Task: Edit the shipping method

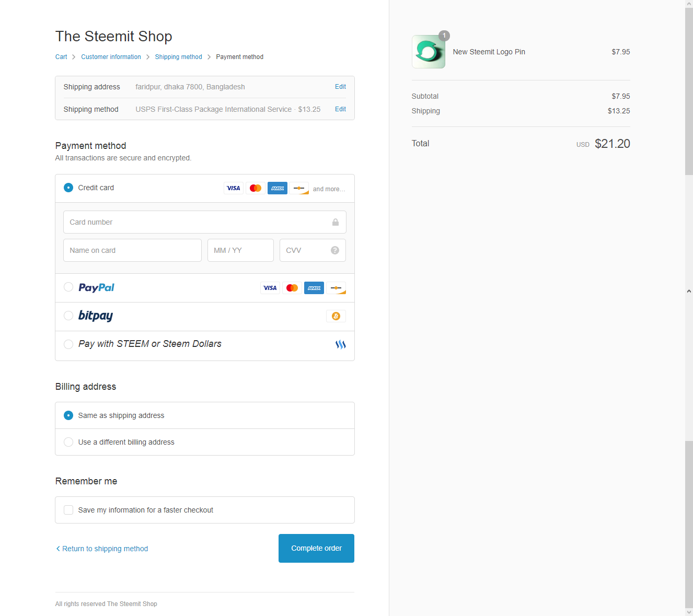Action: [340, 109]
